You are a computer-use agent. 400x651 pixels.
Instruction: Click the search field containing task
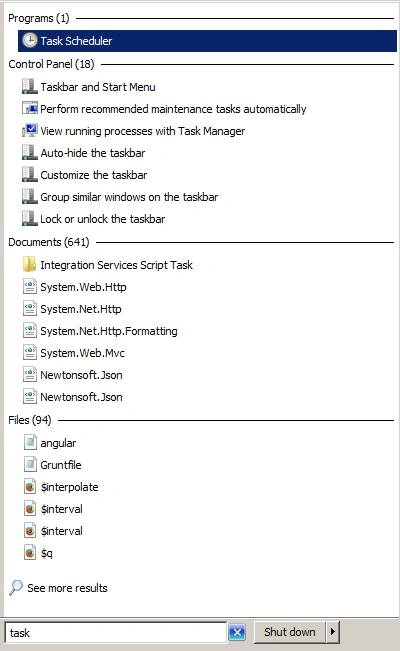tap(115, 632)
